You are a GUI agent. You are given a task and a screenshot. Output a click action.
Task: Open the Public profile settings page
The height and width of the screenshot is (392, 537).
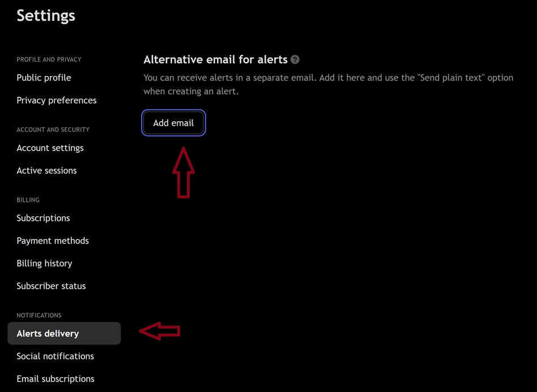(44, 77)
